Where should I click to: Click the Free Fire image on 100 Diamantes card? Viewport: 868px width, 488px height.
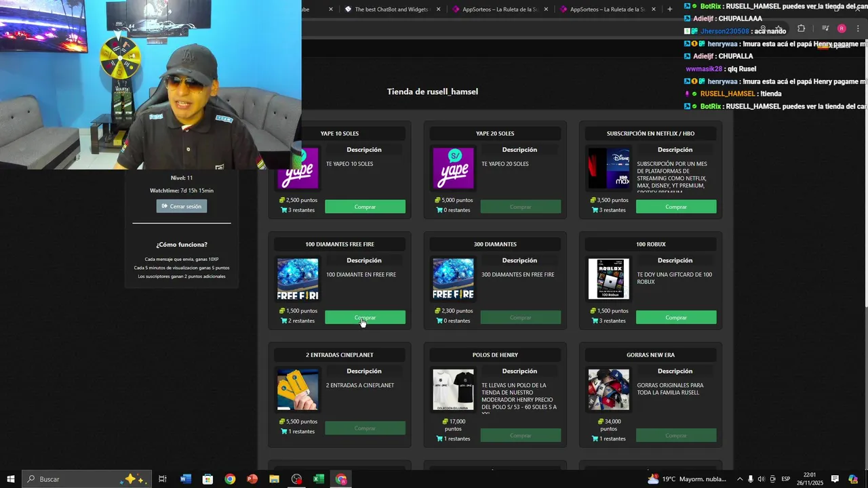click(x=298, y=279)
